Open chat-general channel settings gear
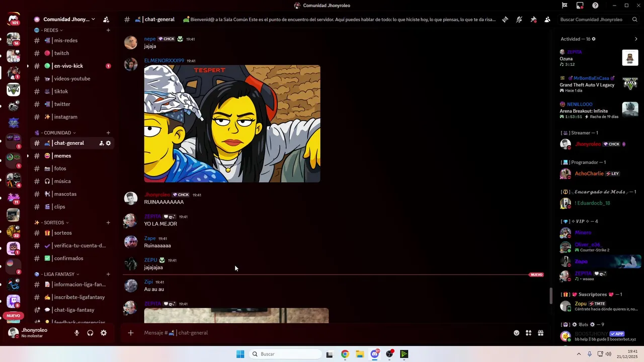 tap(108, 143)
